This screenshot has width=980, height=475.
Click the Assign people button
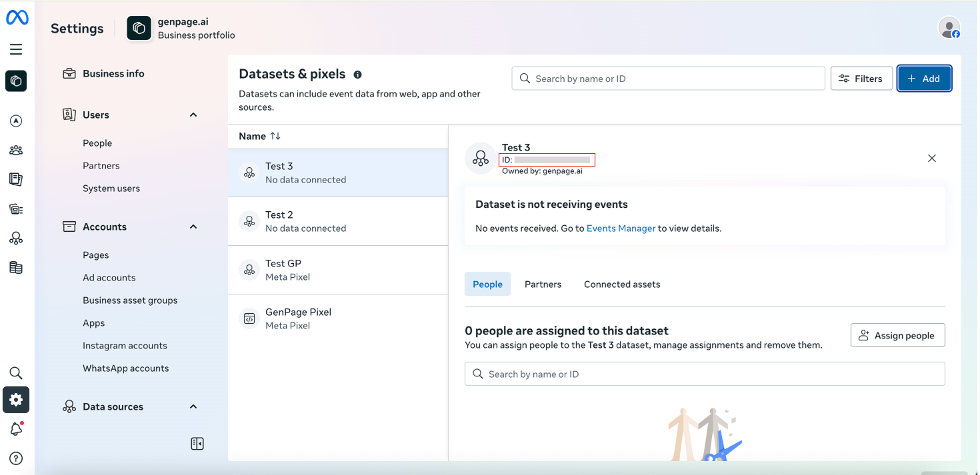coord(897,335)
